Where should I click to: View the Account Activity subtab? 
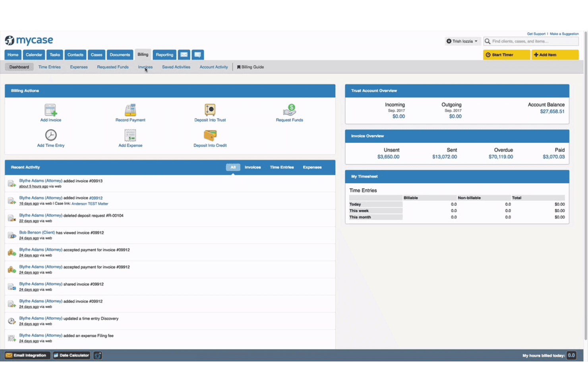pos(214,67)
